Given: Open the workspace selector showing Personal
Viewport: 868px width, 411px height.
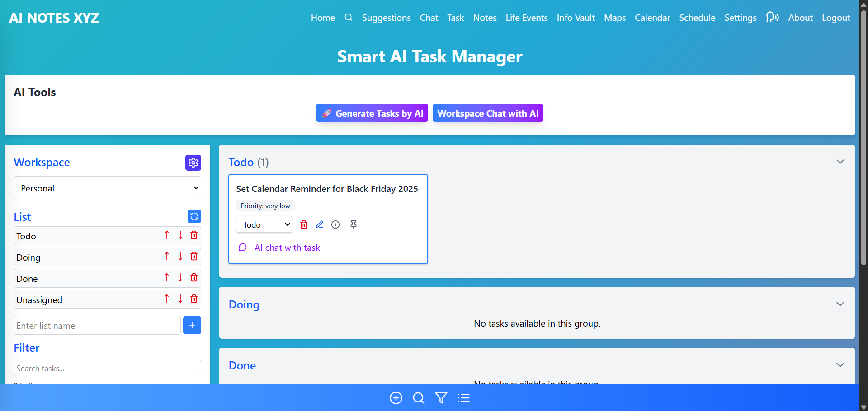Looking at the screenshot, I should pos(107,188).
